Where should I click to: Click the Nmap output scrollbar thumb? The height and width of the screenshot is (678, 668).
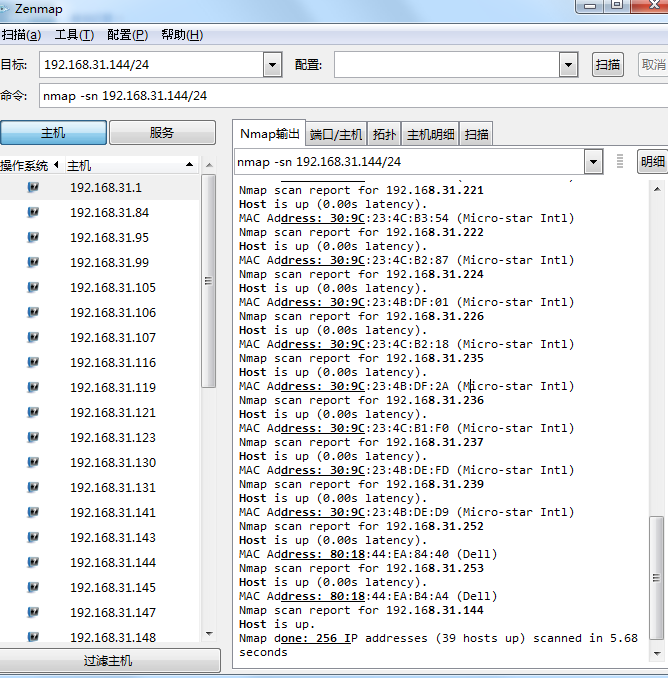point(656,578)
